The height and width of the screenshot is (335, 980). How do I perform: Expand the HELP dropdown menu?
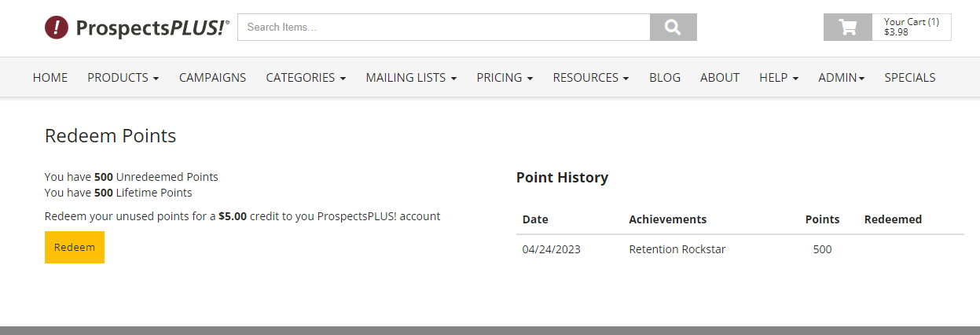point(779,77)
